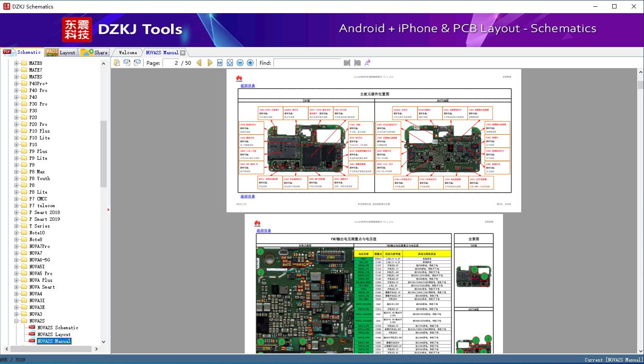Image resolution: width=644 pixels, height=364 pixels.
Task: Expand the P40Pro+ folder
Action: (x=17, y=83)
